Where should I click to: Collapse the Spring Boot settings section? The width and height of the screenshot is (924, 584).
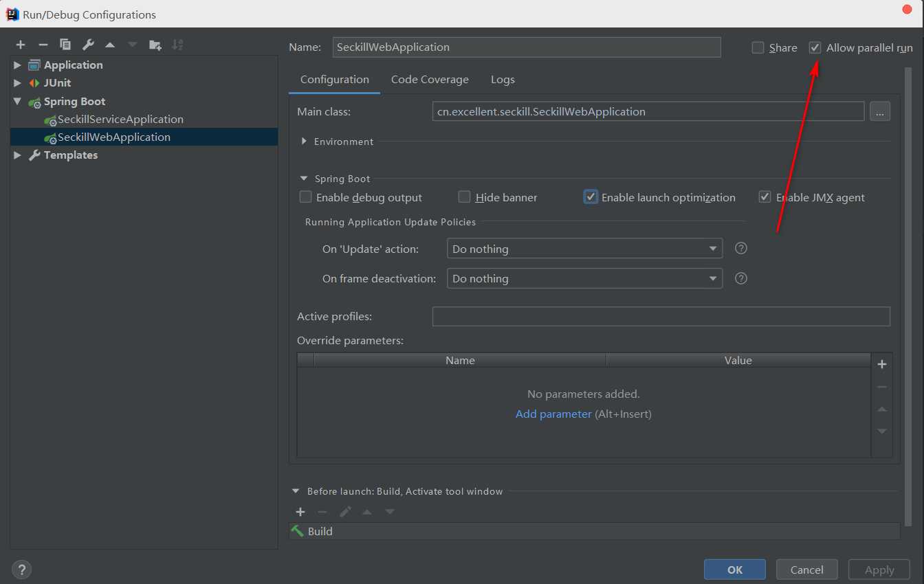coord(304,179)
